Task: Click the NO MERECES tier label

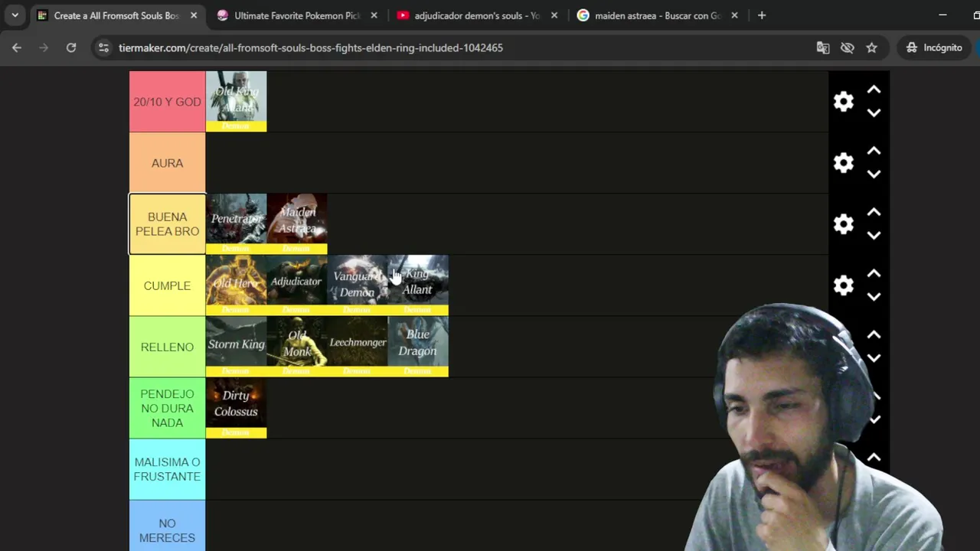Action: [167, 526]
